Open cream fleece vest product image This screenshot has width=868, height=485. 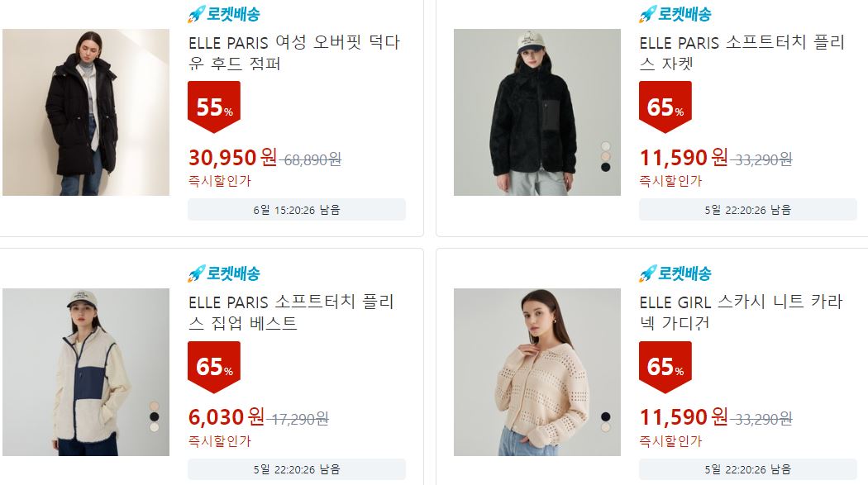tap(86, 372)
